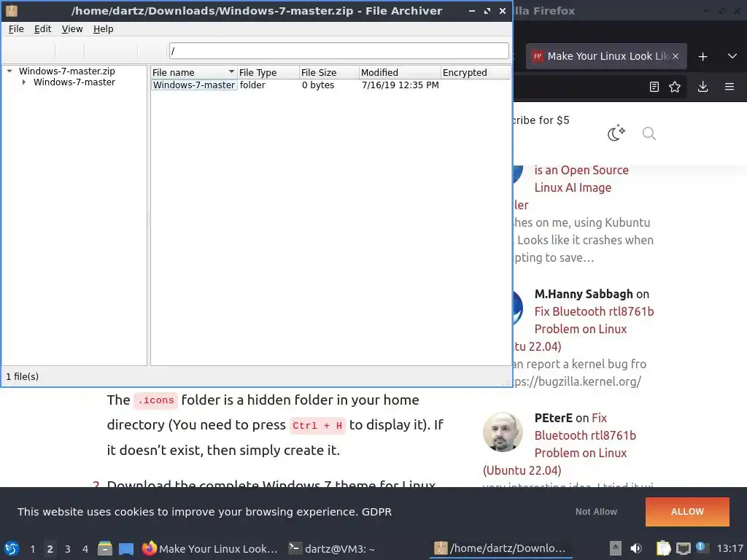The height and width of the screenshot is (560, 747).
Task: Click Not Allow on cookie banner
Action: 596,511
